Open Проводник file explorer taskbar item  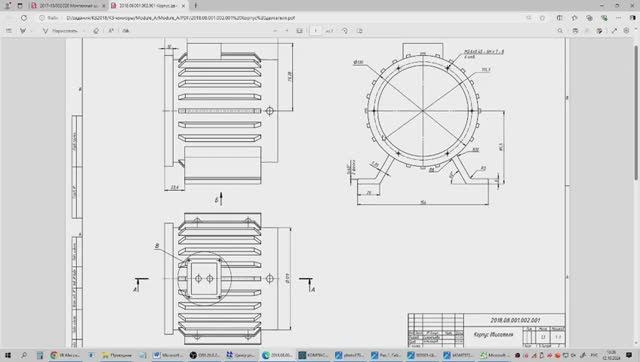(x=118, y=355)
